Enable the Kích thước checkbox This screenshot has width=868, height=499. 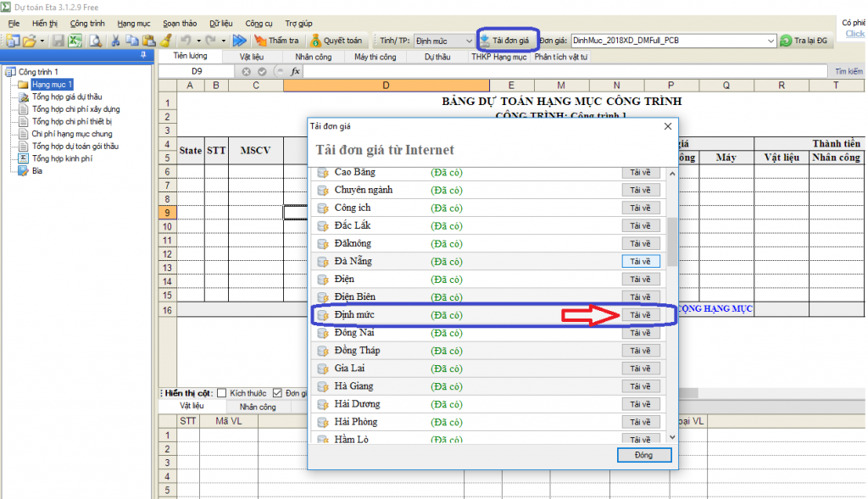pos(222,393)
